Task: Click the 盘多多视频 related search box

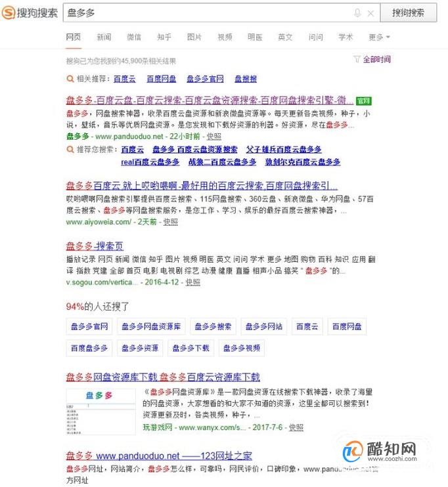Action: [x=242, y=348]
